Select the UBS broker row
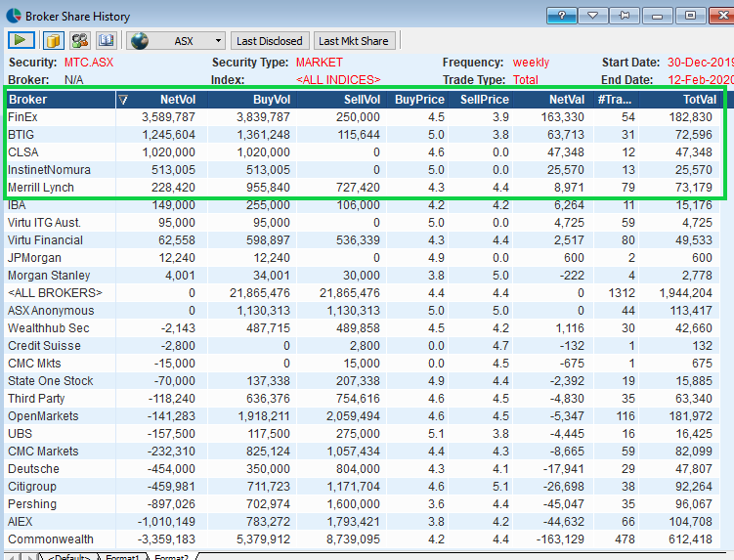The image size is (734, 560). 364,434
